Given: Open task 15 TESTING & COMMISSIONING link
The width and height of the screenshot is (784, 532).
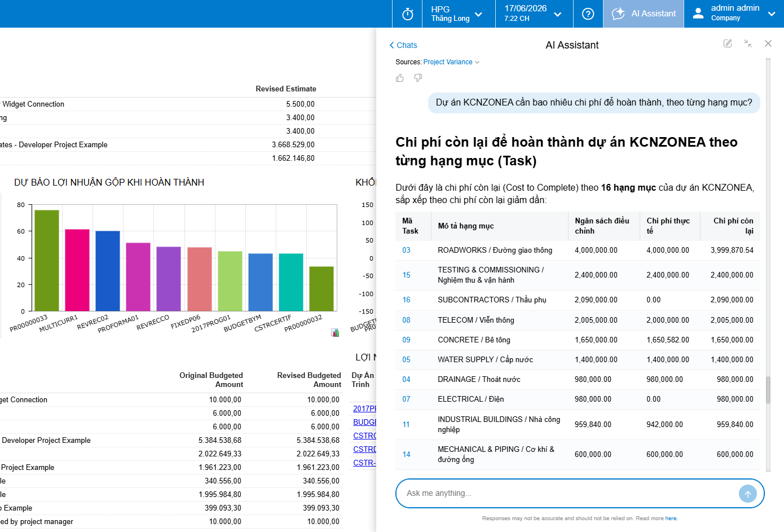Looking at the screenshot, I should tap(406, 275).
